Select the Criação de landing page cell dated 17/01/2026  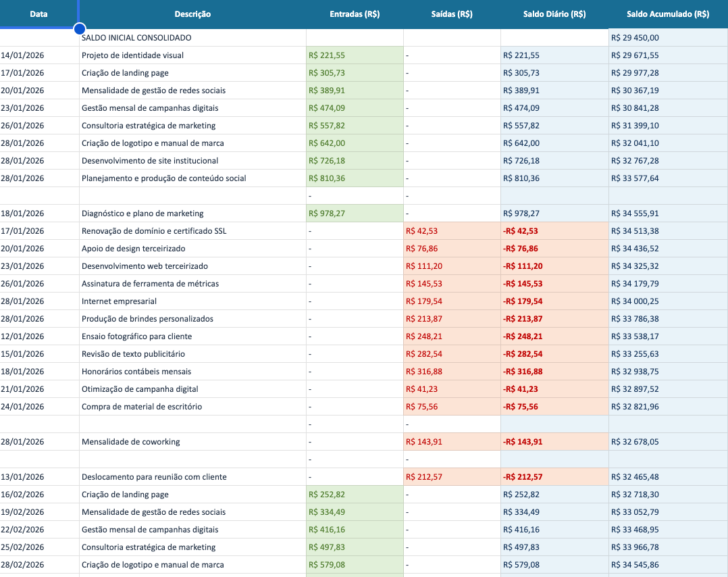tap(192, 73)
